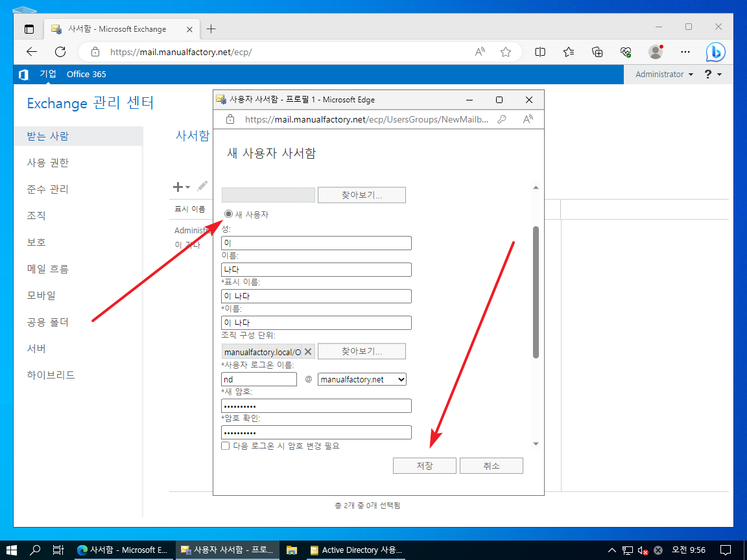This screenshot has height=560, width=747.
Task: Clear the organizational unit with X
Action: (308, 351)
